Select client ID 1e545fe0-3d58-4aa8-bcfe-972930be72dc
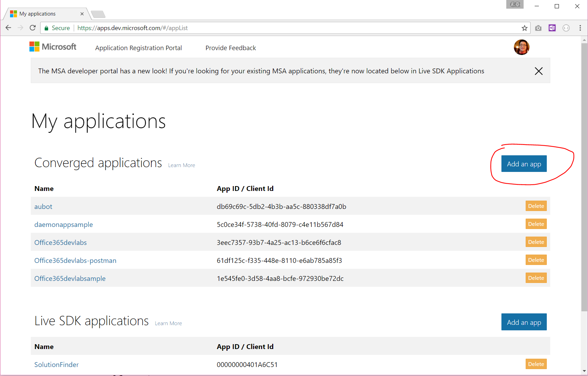This screenshot has height=376, width=588. click(x=280, y=278)
